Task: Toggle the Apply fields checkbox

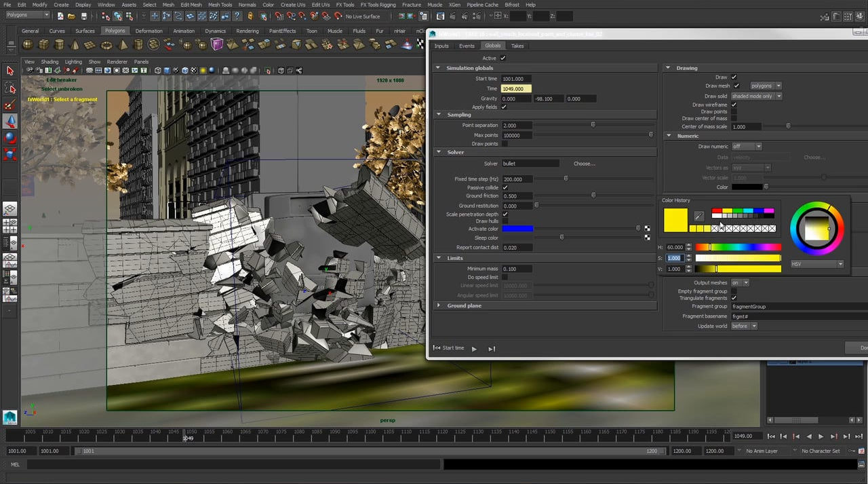Action: pyautogui.click(x=504, y=107)
